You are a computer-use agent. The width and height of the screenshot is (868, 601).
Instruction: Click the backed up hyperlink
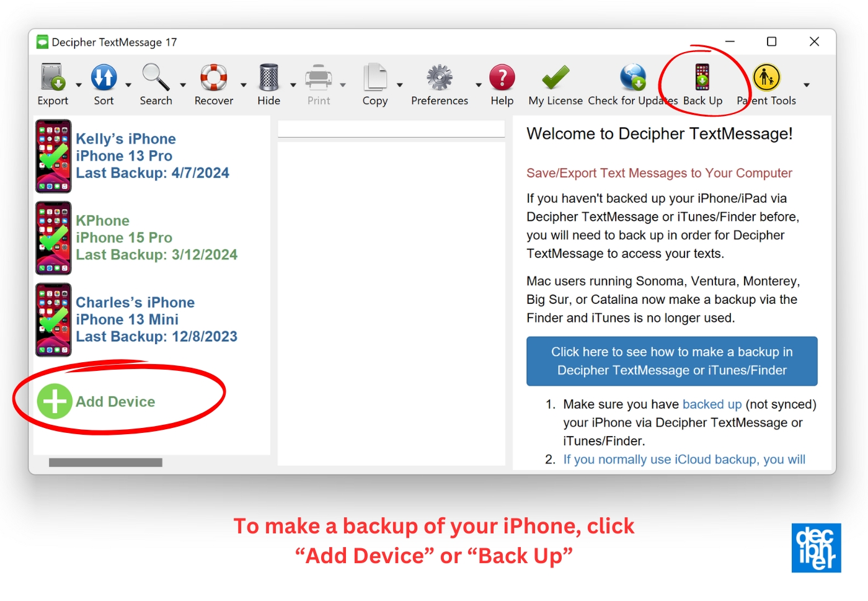[712, 404]
